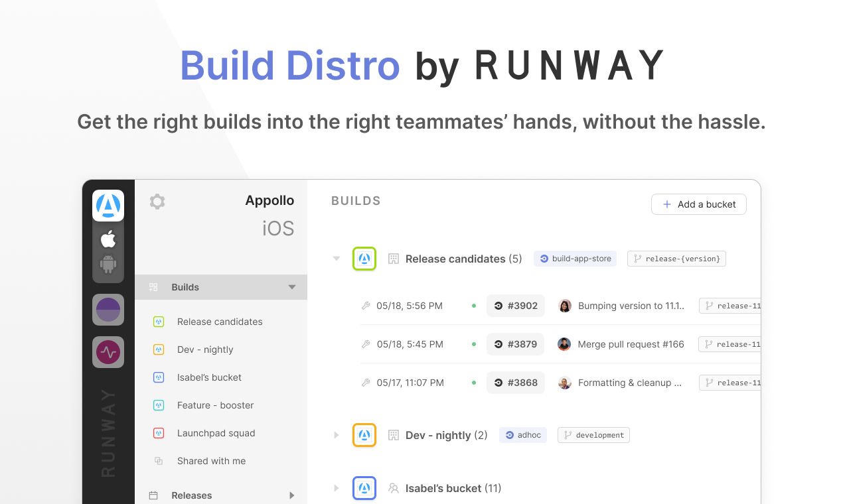This screenshot has height=504, width=843.
Task: Click the Release candidates bucket logo in list
Action: click(364, 259)
